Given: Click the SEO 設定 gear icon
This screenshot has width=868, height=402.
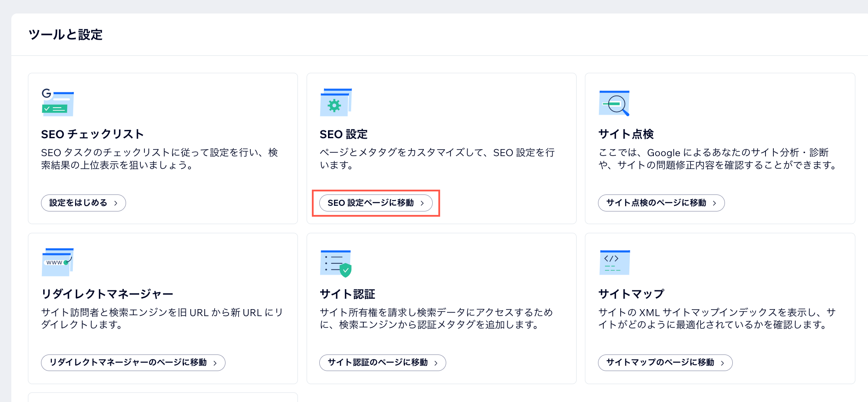Looking at the screenshot, I should click(335, 102).
